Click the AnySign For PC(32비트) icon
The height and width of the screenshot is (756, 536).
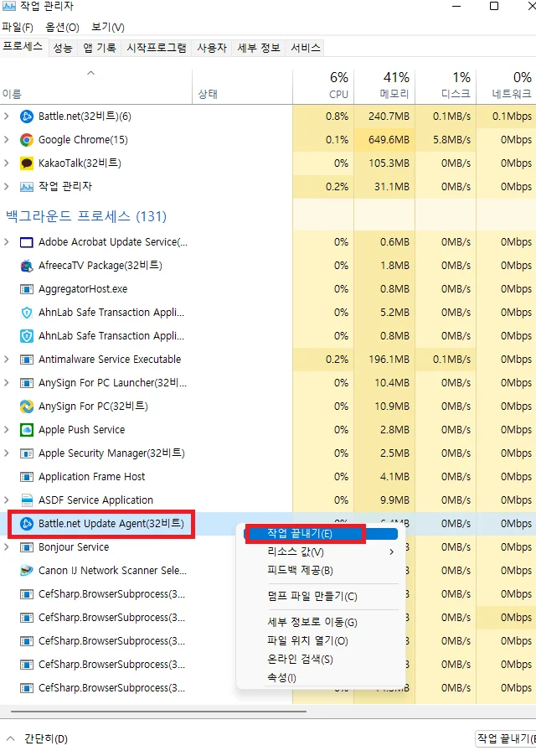point(27,406)
